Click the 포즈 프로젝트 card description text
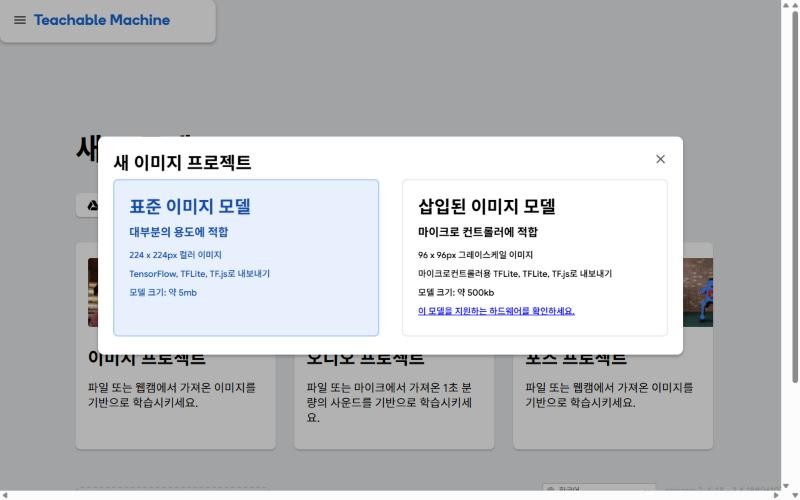This screenshot has width=800, height=500. (x=609, y=395)
